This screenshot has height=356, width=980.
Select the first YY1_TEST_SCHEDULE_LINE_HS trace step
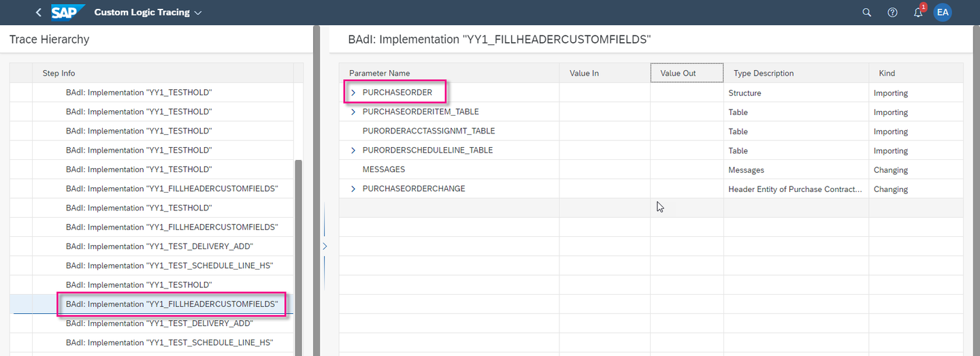tap(169, 265)
